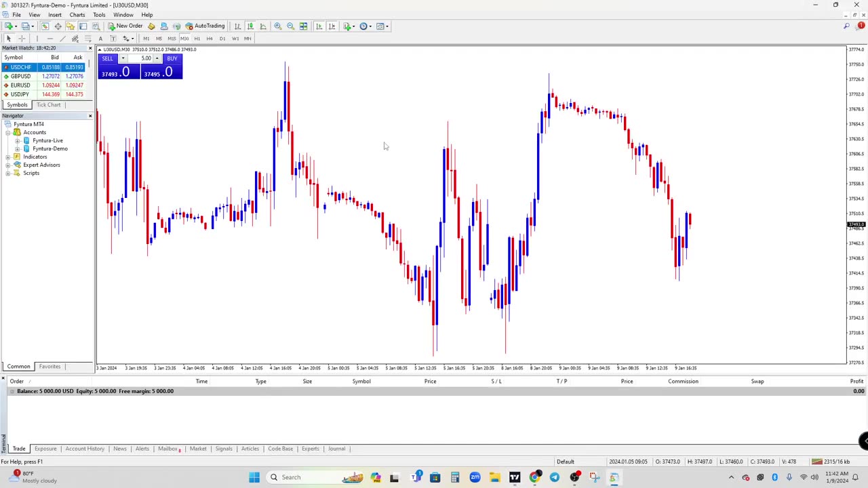The width and height of the screenshot is (868, 488).
Task: Zoom in on the chart
Action: click(x=278, y=26)
